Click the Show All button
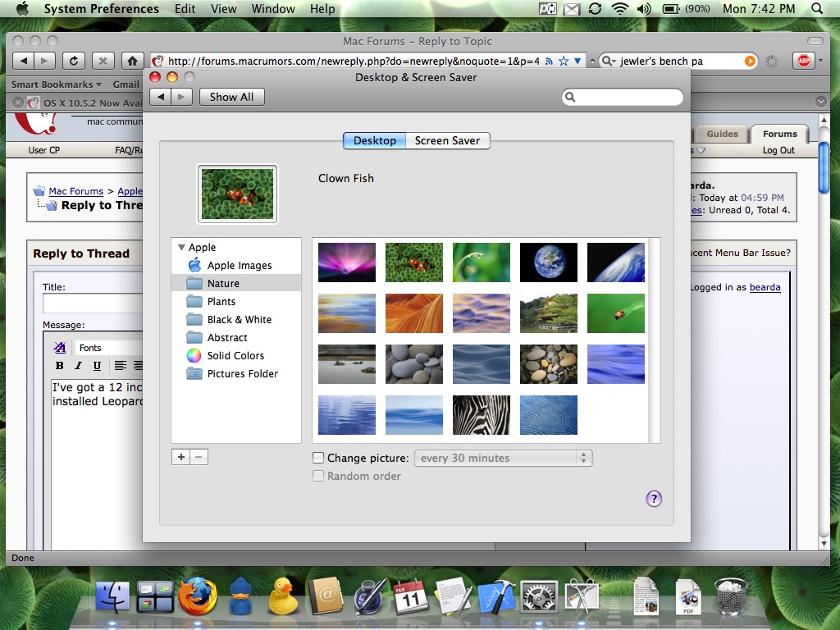The width and height of the screenshot is (840, 630). tap(231, 97)
